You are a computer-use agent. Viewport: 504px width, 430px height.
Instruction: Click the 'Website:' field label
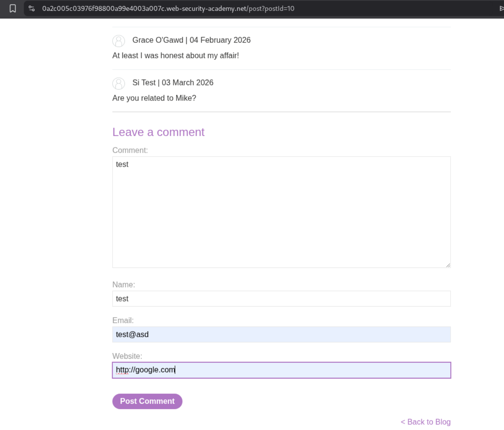[127, 356]
